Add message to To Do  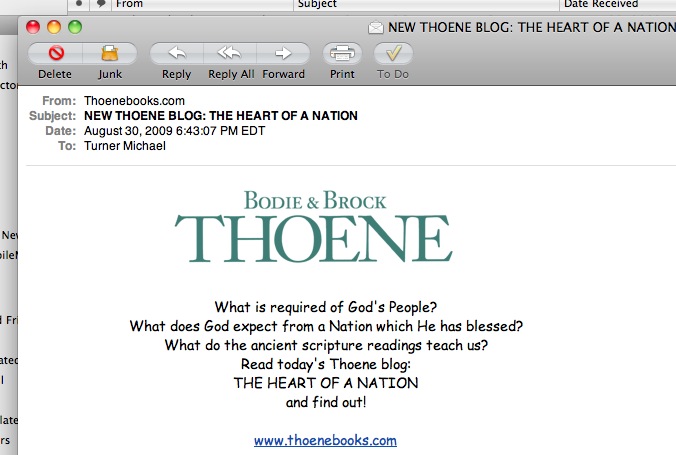(393, 53)
